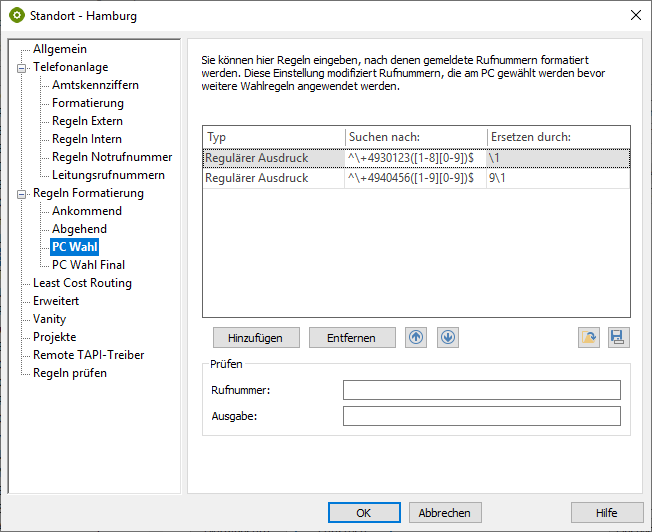Open the Allgemein settings page
Screen dimensions: 652x532
click(60, 49)
